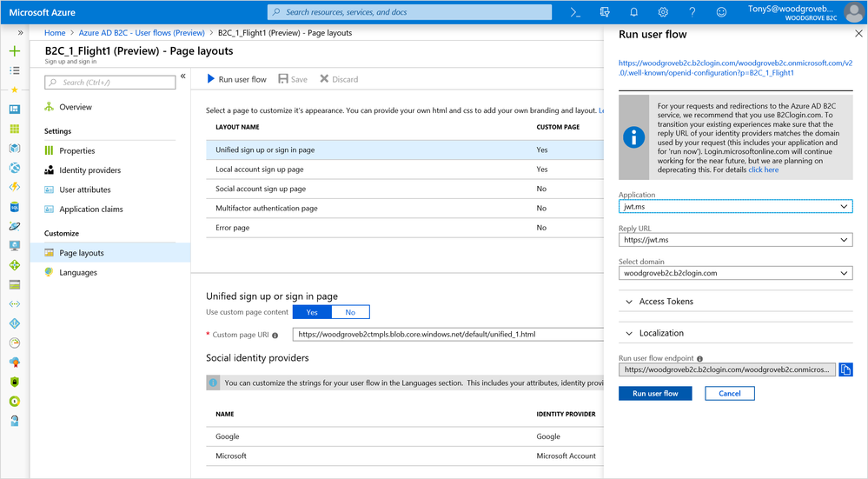Select Local account sign up page row

(x=405, y=170)
